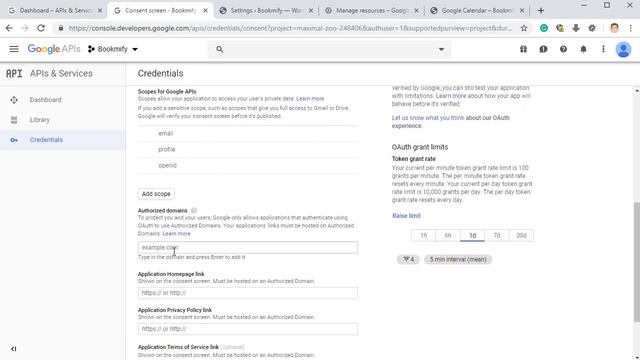The height and width of the screenshot is (360, 640).
Task: Click the browser forward arrow
Action: [25, 28]
